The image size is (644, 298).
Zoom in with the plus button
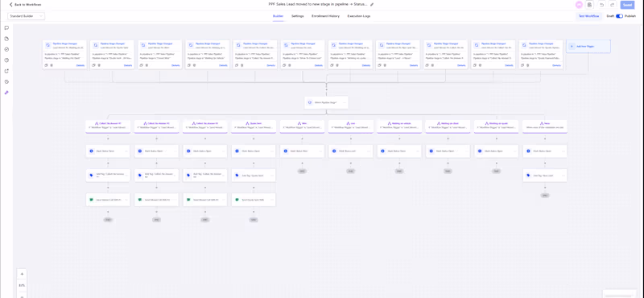point(22,274)
